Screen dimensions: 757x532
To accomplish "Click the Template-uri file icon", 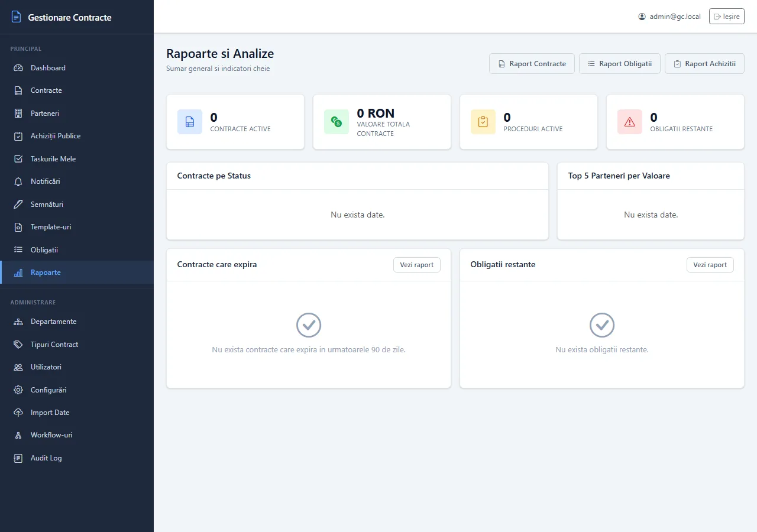I will [x=18, y=227].
